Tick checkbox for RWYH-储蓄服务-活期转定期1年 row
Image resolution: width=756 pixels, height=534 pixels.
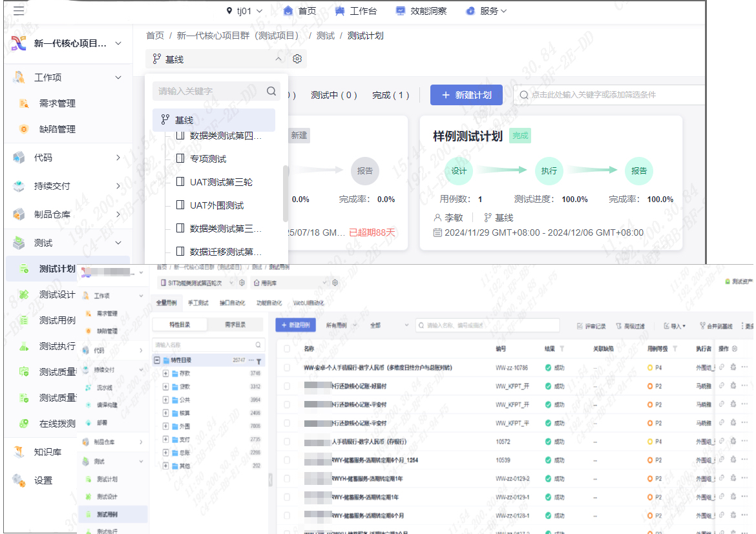pyautogui.click(x=287, y=478)
